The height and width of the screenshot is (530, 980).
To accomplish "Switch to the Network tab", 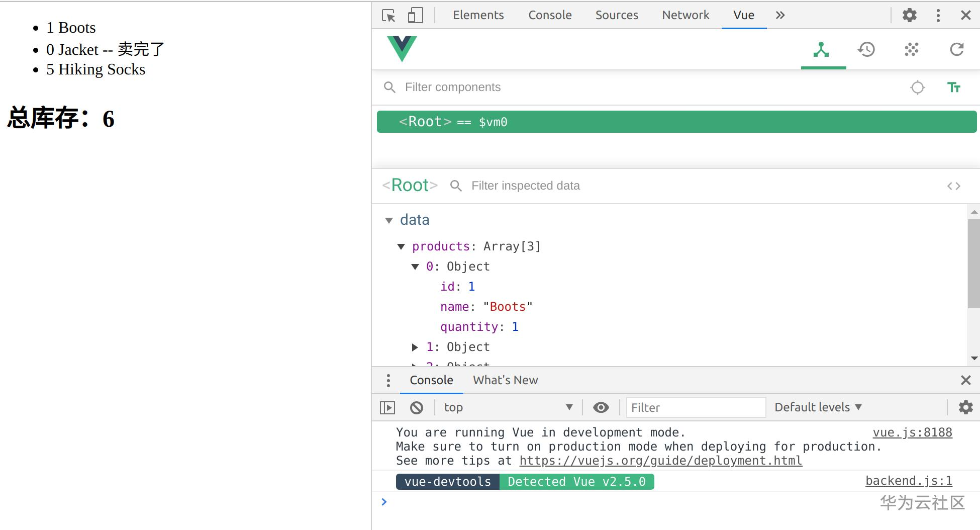I will [685, 15].
